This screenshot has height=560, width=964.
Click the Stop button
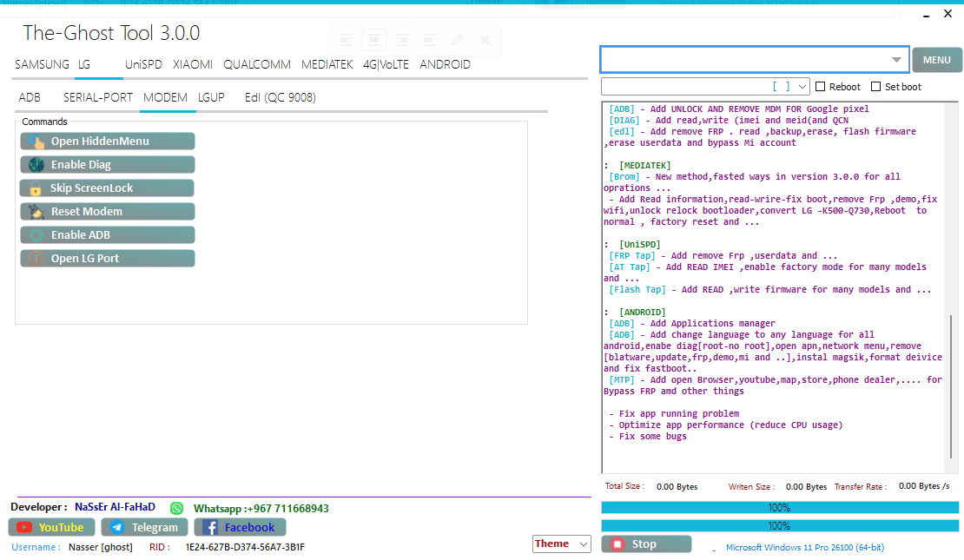646,544
